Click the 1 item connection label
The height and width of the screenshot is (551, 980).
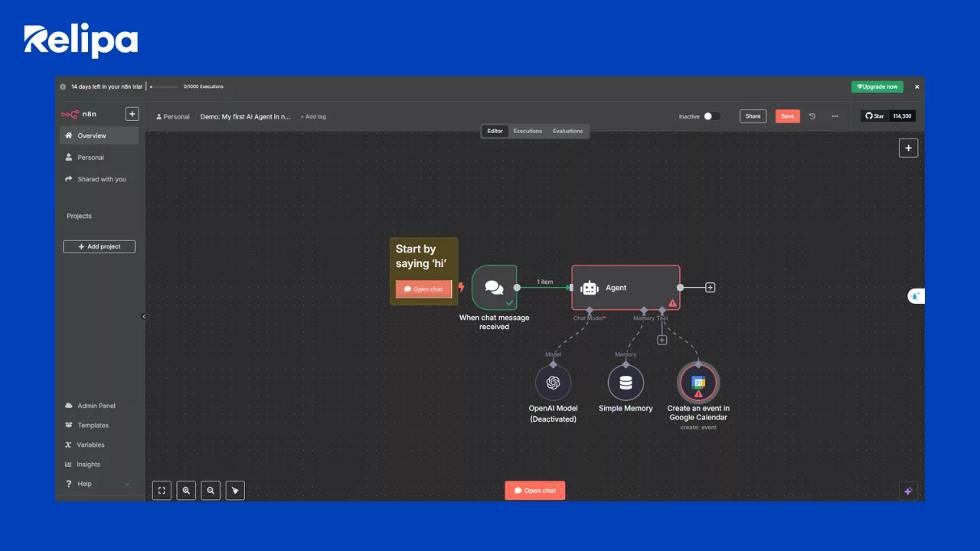(x=544, y=282)
